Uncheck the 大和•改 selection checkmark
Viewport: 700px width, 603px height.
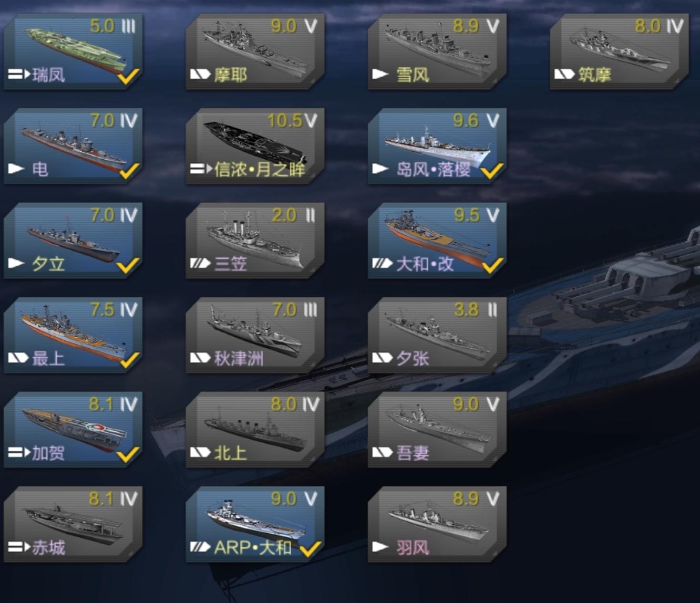pyautogui.click(x=492, y=265)
